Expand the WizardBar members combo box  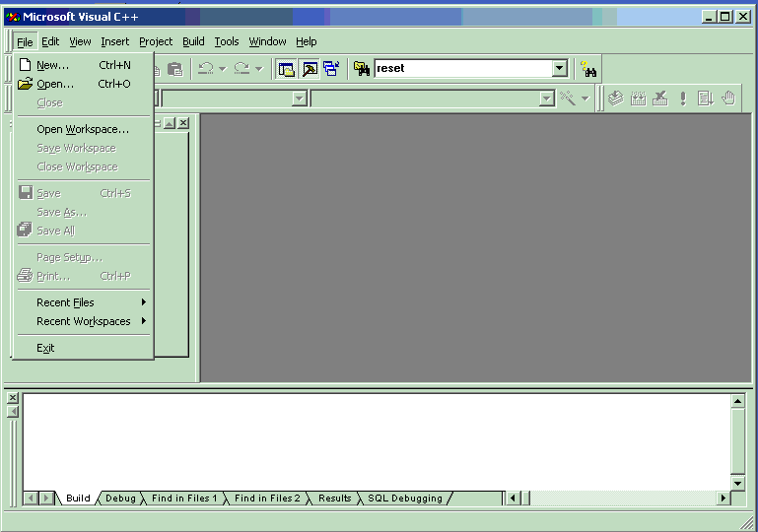[547, 100]
